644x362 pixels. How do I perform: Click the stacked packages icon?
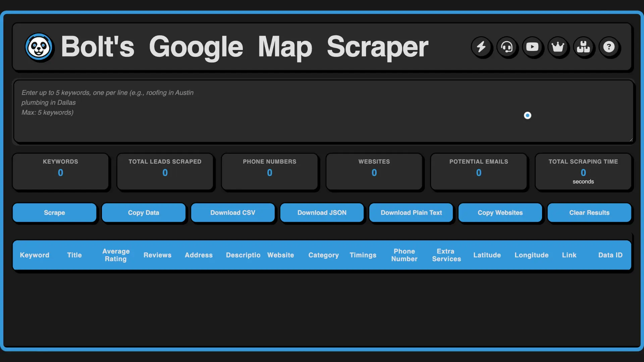point(584,47)
